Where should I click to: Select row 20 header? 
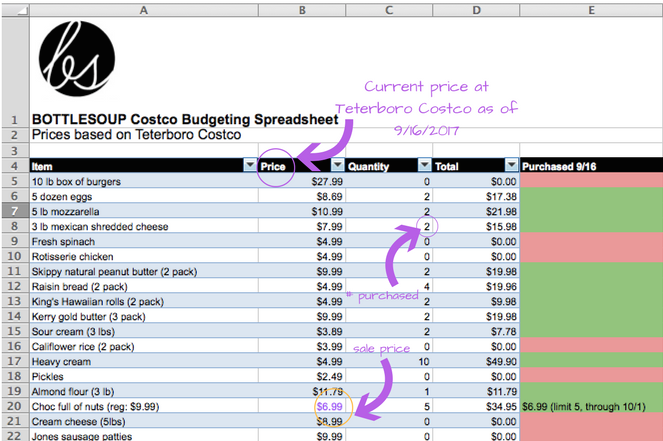[15, 406]
